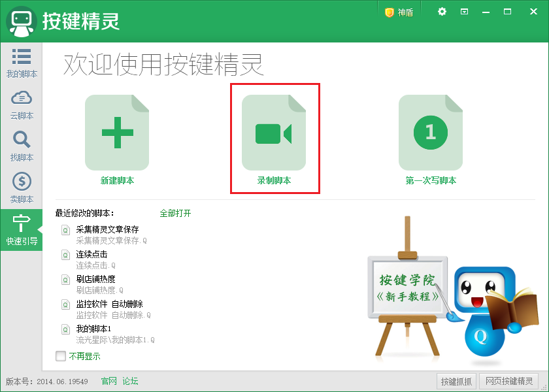This screenshot has height=392, width=549.
Task: Click file icon beside 刷店铺热度
Action: pos(65,280)
